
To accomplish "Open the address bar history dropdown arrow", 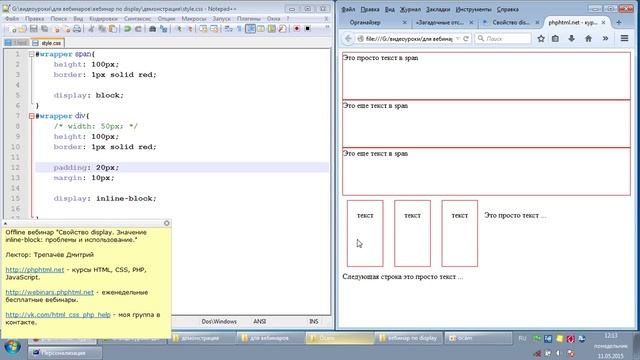I will (x=458, y=38).
